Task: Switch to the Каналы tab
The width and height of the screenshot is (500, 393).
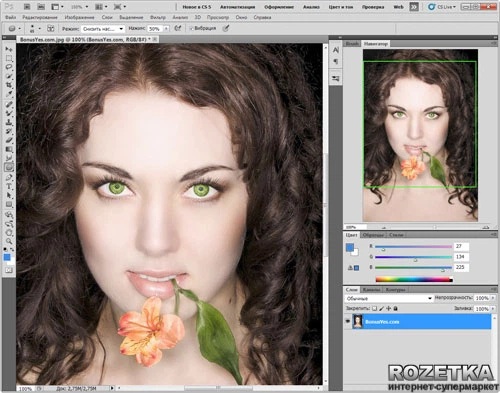Action: click(x=371, y=290)
